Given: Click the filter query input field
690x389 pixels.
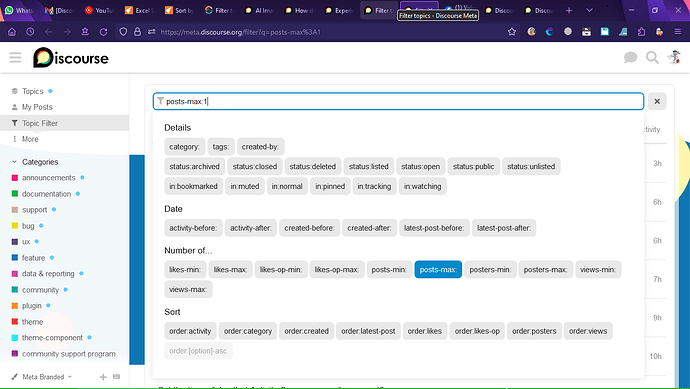Looking at the screenshot, I should pyautogui.click(x=398, y=101).
